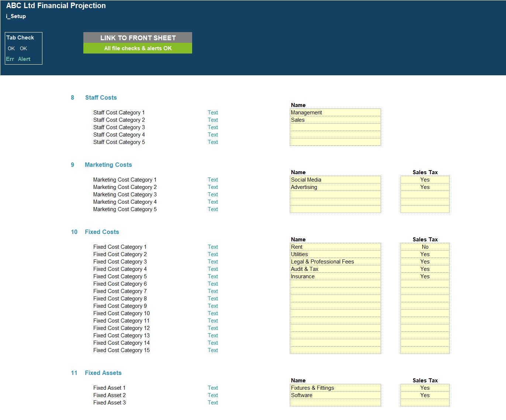
Task: Select the Legal & Professional Fees cell
Action: coord(335,262)
